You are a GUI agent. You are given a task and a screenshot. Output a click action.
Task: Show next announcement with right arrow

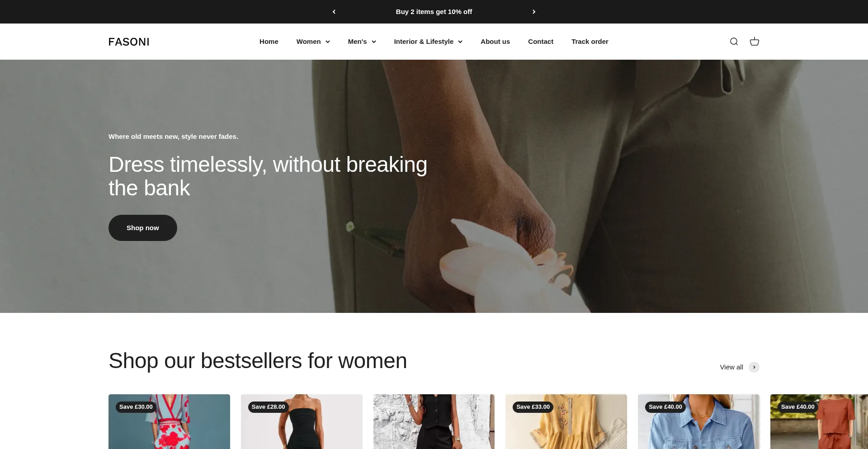point(534,12)
